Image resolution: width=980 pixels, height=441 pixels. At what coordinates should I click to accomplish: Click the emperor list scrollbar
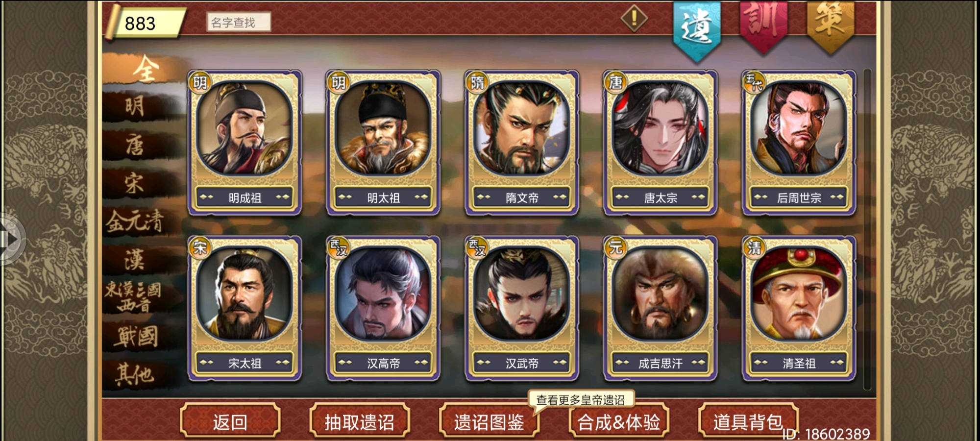(867, 229)
